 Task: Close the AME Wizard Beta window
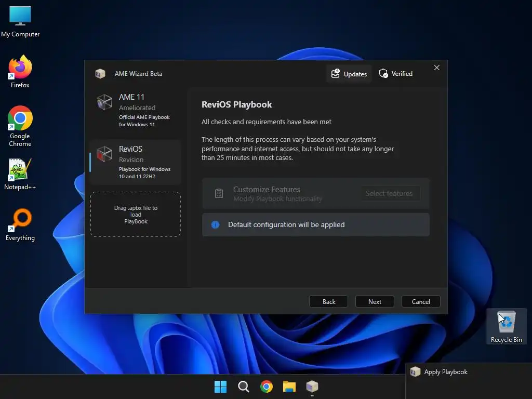point(436,68)
